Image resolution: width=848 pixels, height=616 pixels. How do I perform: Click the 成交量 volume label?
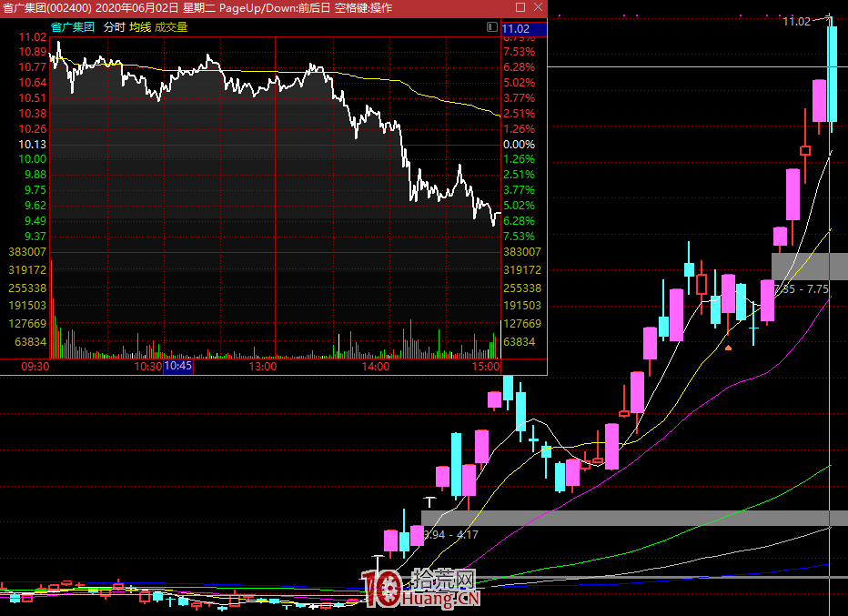171,27
